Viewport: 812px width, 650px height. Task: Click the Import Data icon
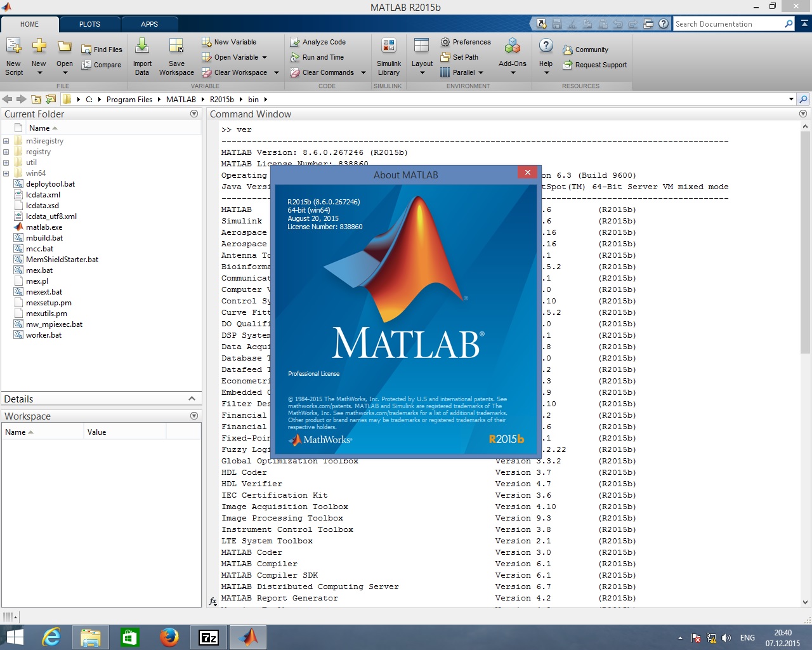(142, 47)
